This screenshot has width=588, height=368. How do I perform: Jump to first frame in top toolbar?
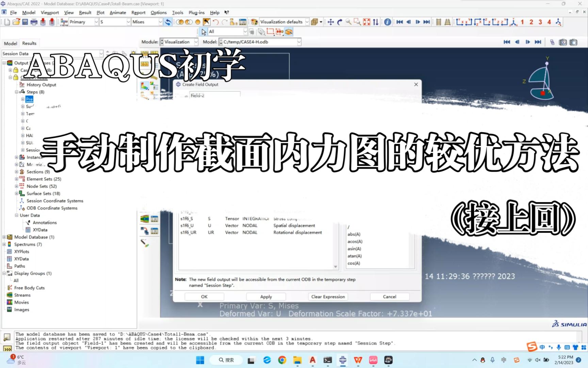(399, 22)
